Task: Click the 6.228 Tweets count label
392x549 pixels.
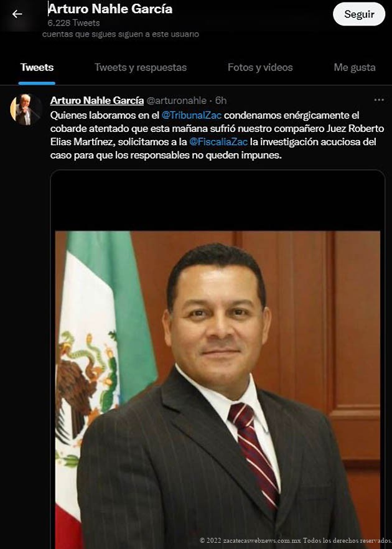Action: point(74,23)
